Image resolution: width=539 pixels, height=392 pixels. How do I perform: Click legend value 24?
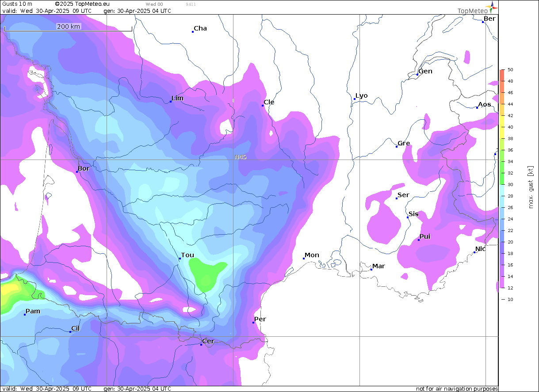click(x=510, y=219)
